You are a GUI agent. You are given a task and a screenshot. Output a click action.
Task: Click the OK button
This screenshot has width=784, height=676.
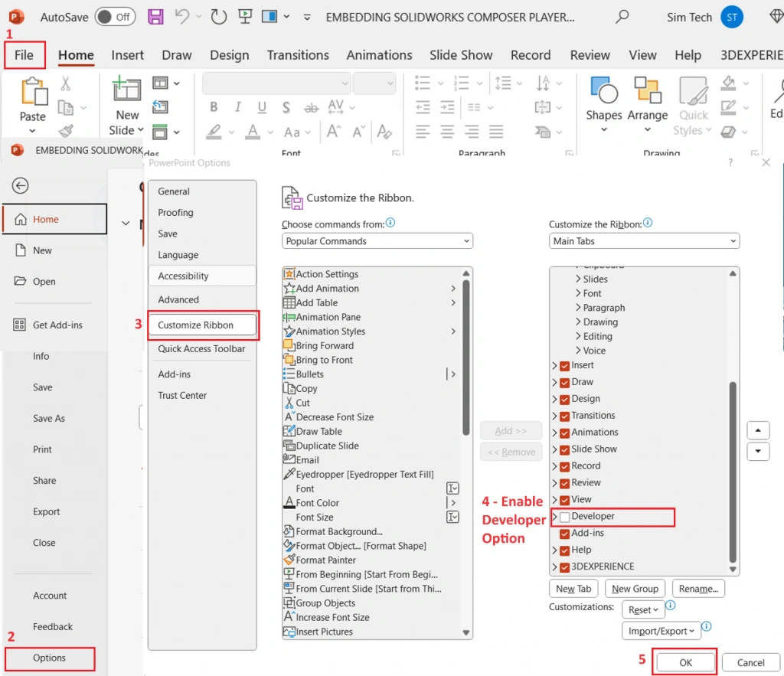[685, 662]
